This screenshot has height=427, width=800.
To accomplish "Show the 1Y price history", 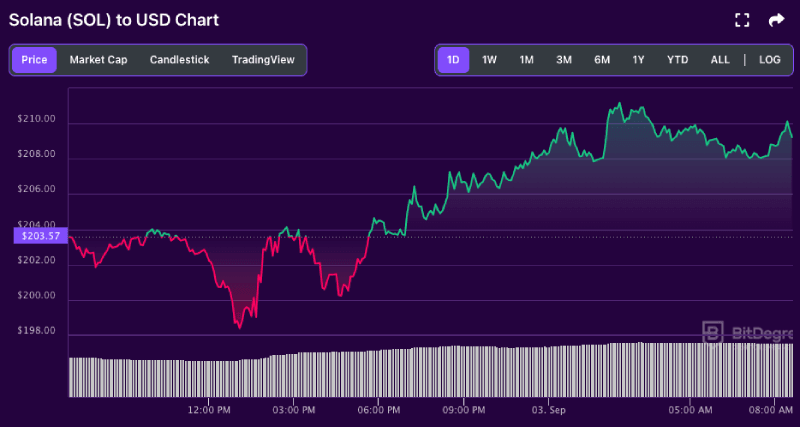I will click(x=638, y=60).
